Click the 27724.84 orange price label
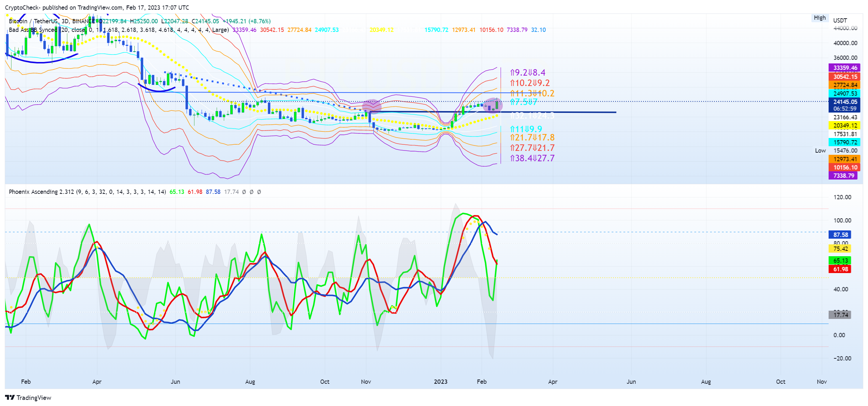This screenshot has height=406, width=868. click(x=844, y=85)
